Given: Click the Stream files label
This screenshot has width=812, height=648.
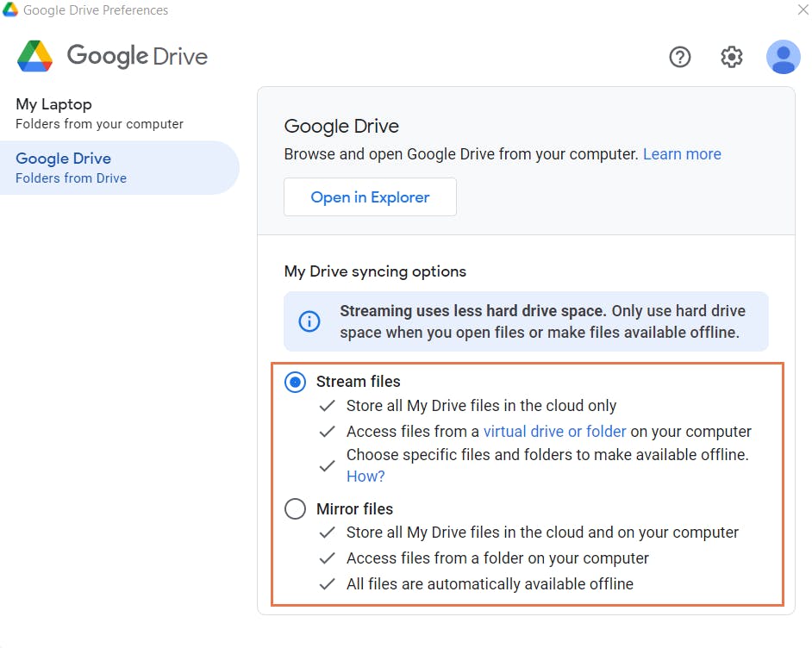Looking at the screenshot, I should pyautogui.click(x=358, y=382).
